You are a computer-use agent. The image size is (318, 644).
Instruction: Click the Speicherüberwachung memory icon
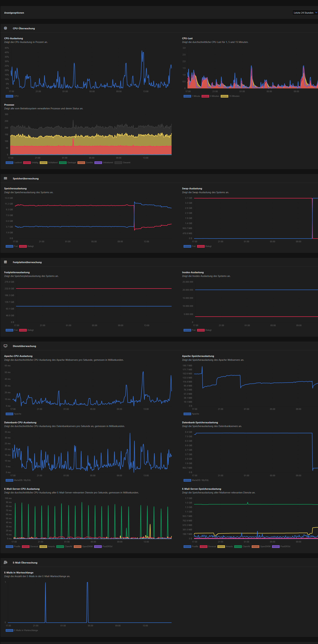click(5, 178)
